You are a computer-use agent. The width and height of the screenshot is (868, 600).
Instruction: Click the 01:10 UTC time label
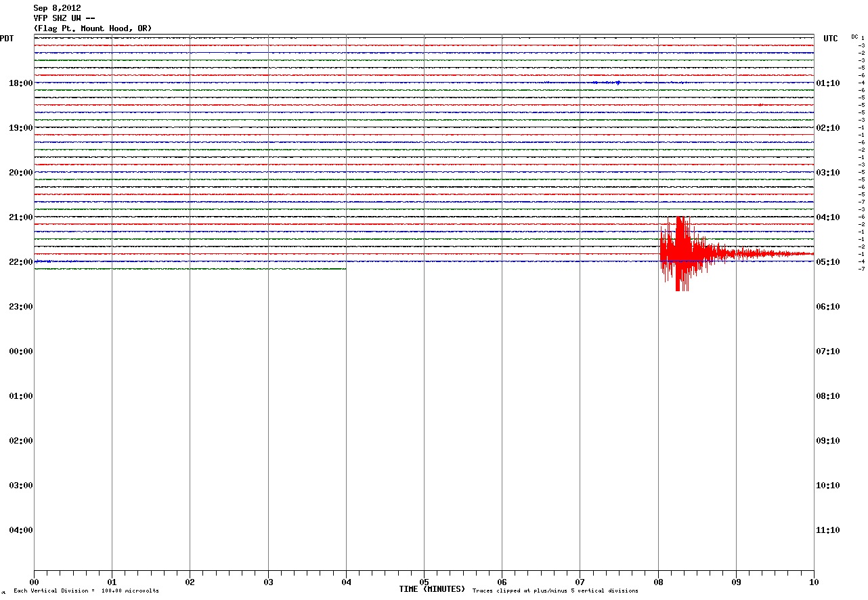point(828,83)
